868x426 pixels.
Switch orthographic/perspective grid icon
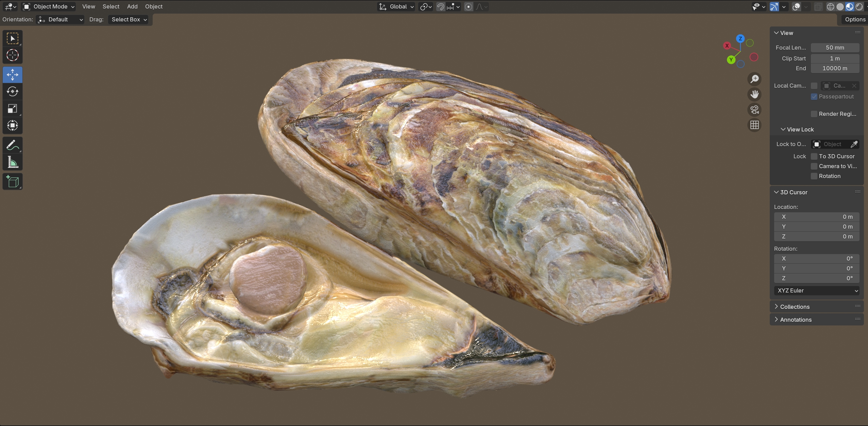click(x=754, y=125)
